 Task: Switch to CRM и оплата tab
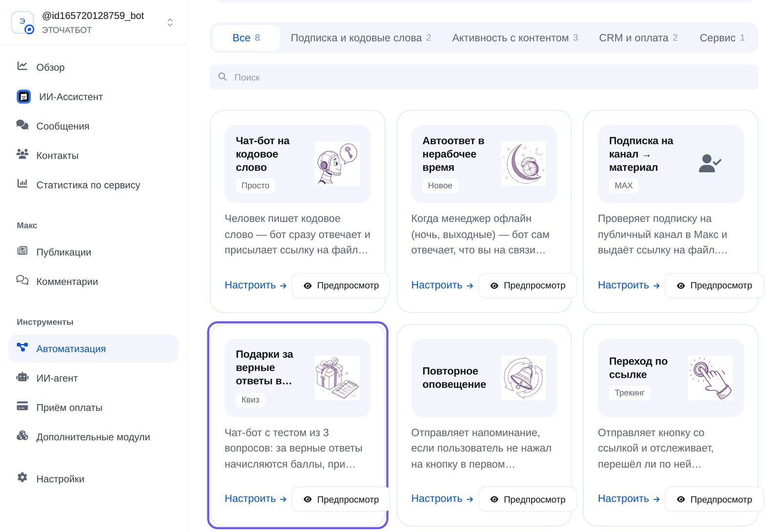(638, 38)
